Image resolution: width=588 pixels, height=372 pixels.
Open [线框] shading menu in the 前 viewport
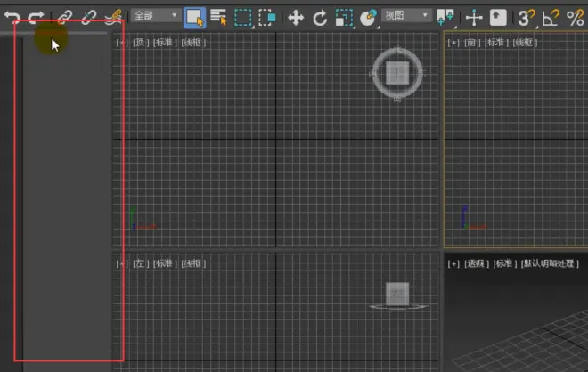[525, 43]
